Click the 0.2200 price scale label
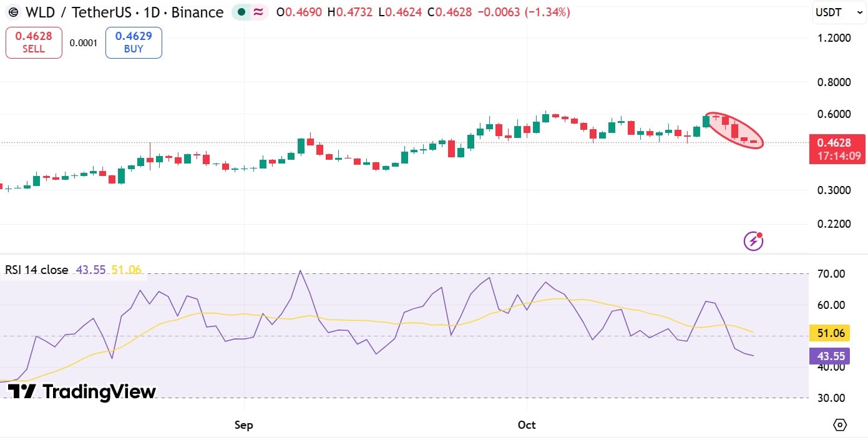Viewport: 868px width, 440px height. (x=835, y=224)
